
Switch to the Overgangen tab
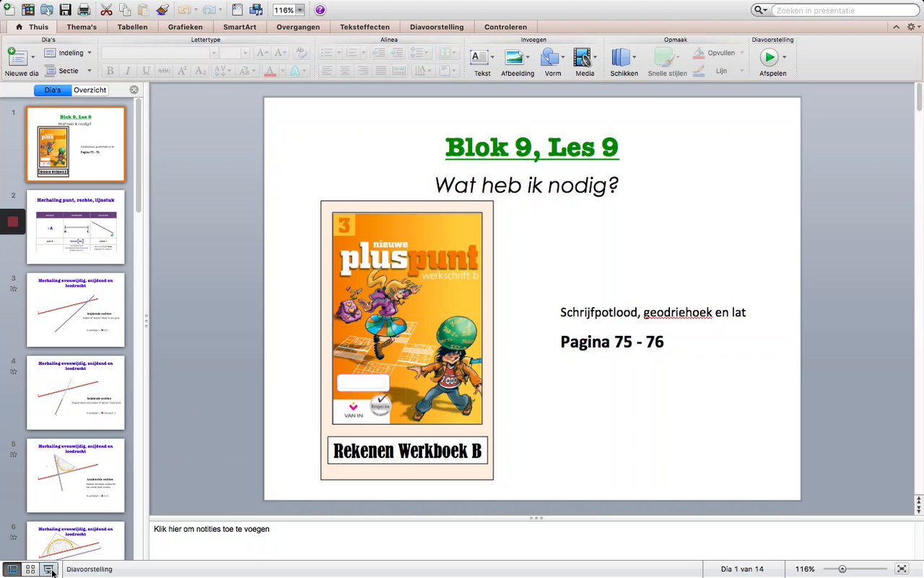click(x=298, y=27)
